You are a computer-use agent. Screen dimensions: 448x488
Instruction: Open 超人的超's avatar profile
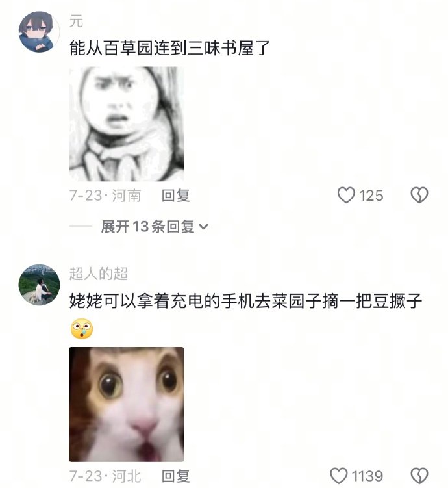39,285
